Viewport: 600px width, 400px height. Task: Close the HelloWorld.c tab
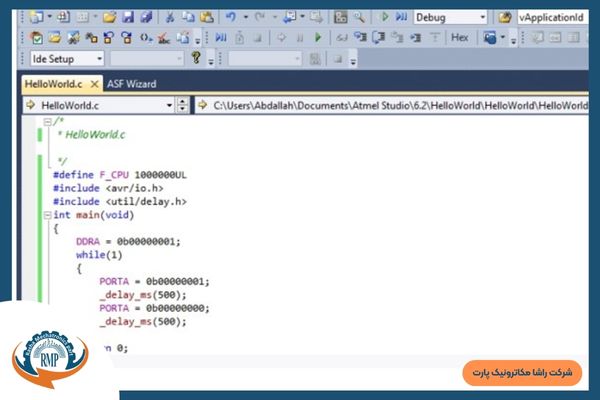tap(96, 83)
